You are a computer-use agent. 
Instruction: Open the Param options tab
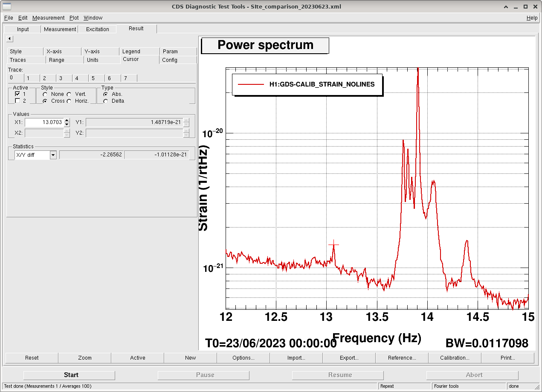click(x=178, y=52)
